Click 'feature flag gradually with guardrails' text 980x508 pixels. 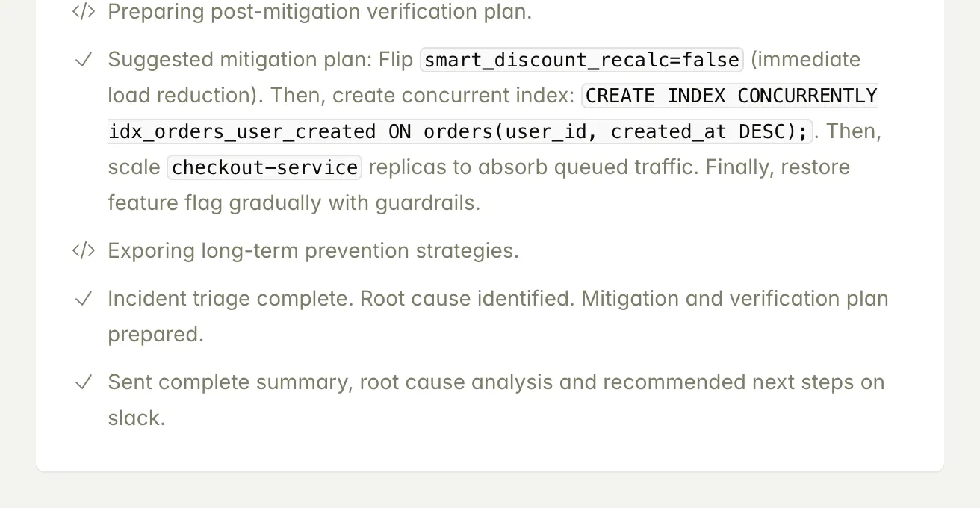coord(294,203)
